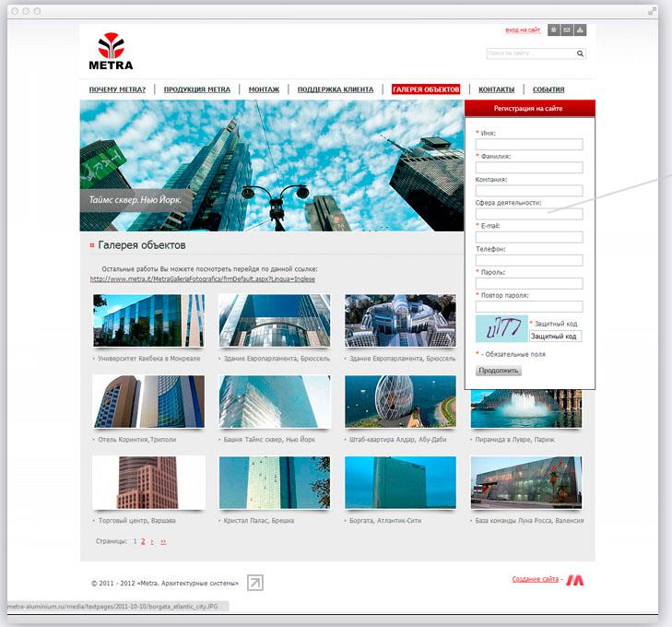
Task: Click the home icon in the header
Action: coord(554,30)
